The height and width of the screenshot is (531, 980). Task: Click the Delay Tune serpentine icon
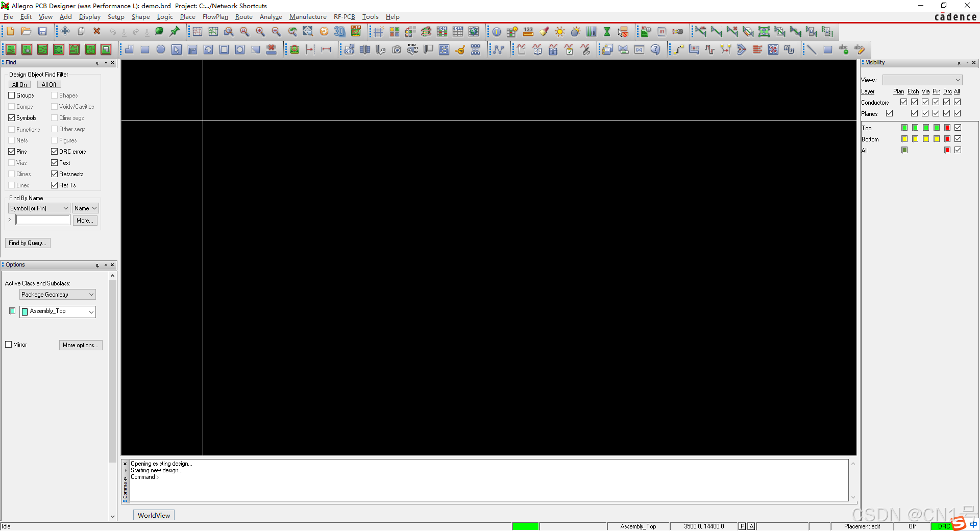710,50
